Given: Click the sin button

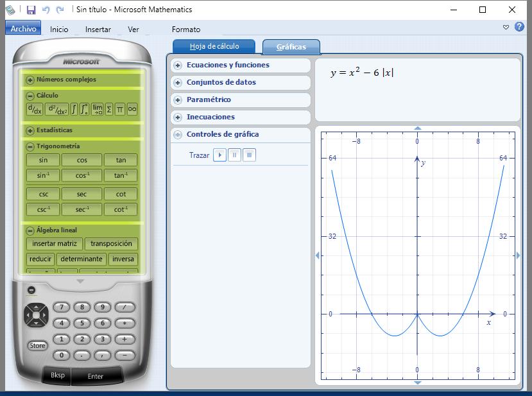Looking at the screenshot, I should [43, 160].
